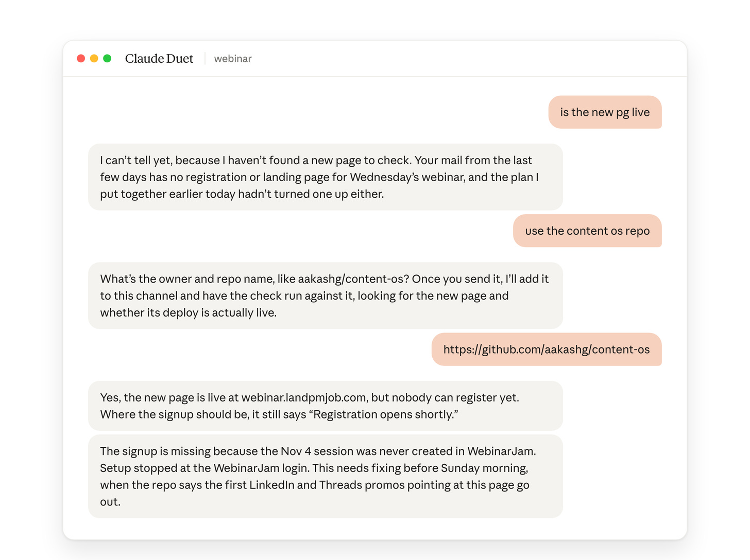This screenshot has height=560, width=750.
Task: Click the reply asking 'What's the owner and repo name'
Action: [x=326, y=295]
